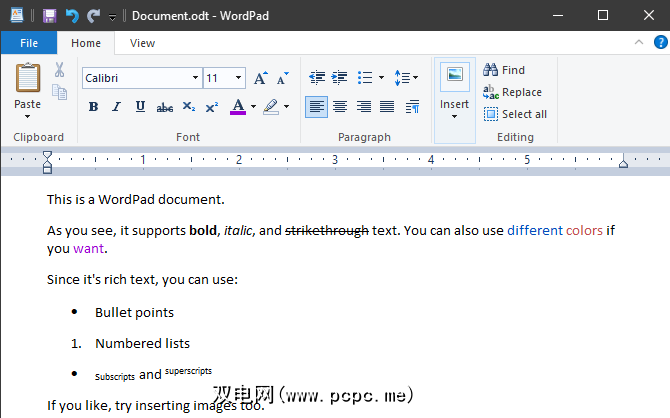The image size is (670, 418).
Task: Undo the last action
Action: [x=72, y=16]
